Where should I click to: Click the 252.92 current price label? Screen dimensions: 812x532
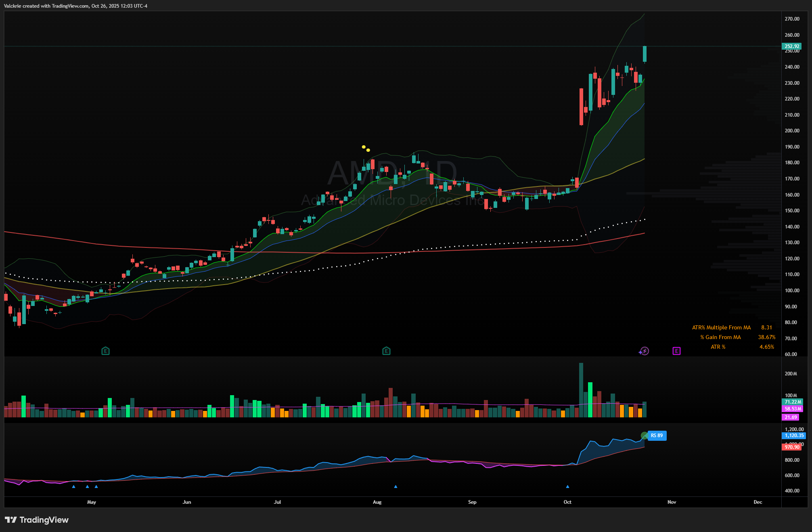click(x=792, y=46)
